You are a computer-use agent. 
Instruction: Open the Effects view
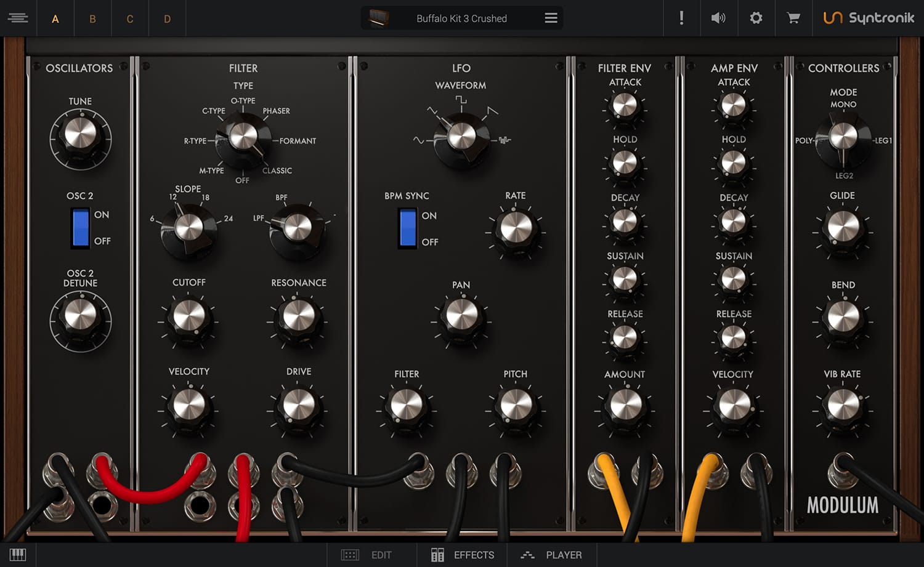(463, 555)
